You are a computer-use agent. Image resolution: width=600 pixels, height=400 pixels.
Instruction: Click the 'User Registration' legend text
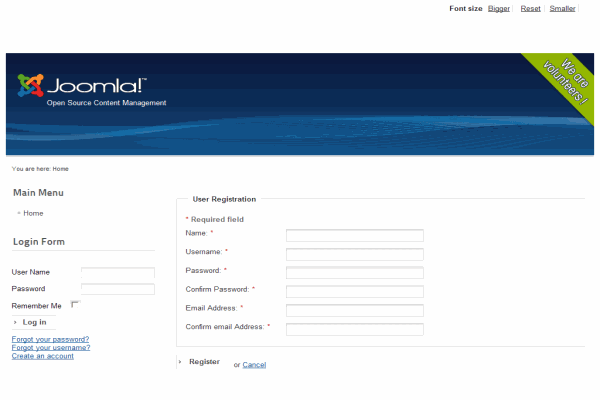(x=224, y=199)
